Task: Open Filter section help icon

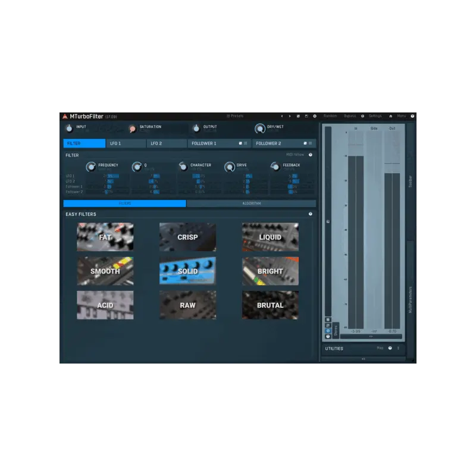Action: tap(311, 155)
